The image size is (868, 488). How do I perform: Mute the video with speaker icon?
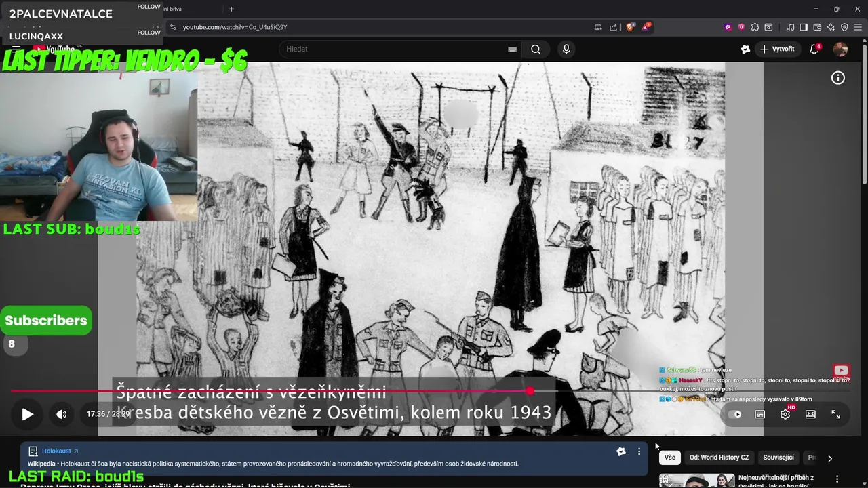click(62, 414)
